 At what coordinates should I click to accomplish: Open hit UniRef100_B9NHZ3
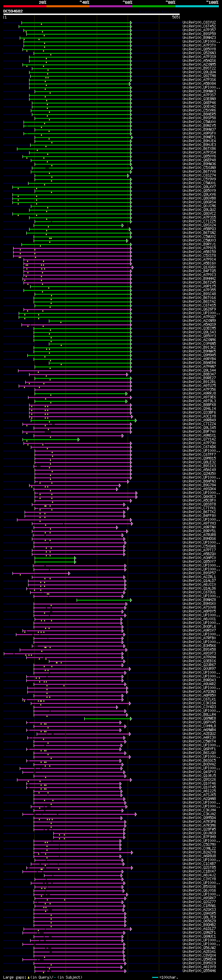click(199, 38)
